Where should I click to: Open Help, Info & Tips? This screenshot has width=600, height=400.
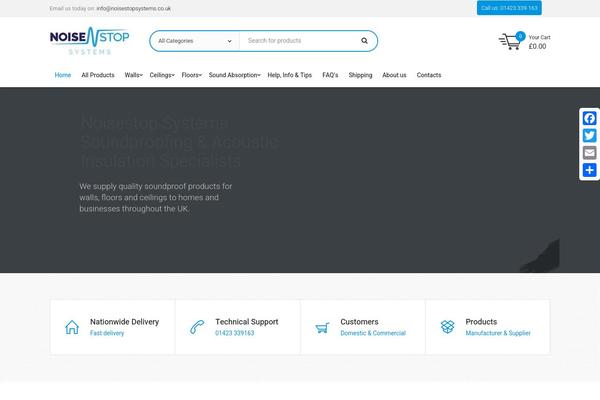pyautogui.click(x=290, y=75)
